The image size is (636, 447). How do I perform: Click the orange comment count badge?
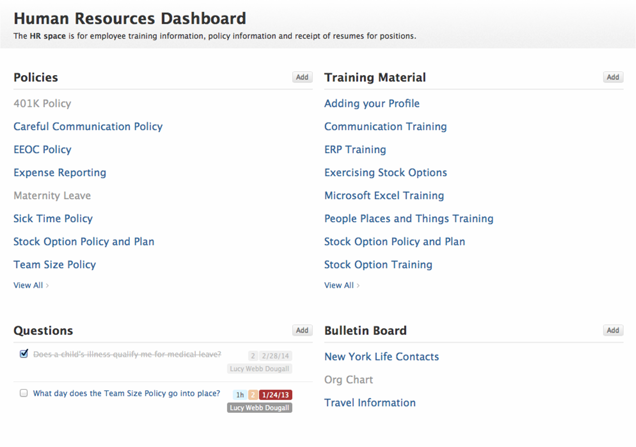(x=254, y=395)
